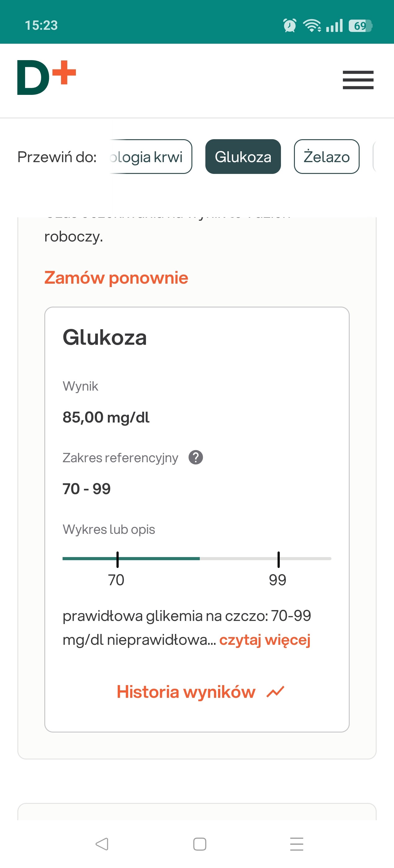
Task: Click the 99 marker on glucose range bar
Action: [x=278, y=559]
